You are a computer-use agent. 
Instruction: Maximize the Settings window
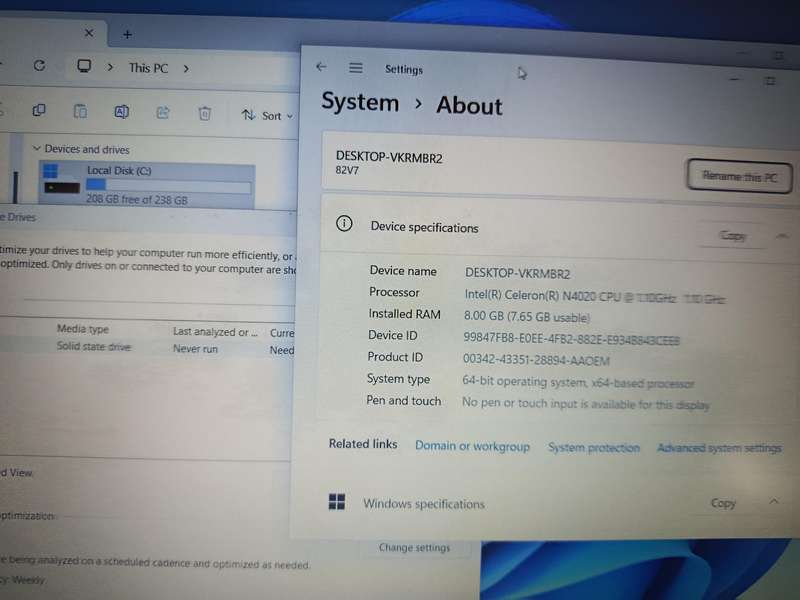pyautogui.click(x=770, y=81)
